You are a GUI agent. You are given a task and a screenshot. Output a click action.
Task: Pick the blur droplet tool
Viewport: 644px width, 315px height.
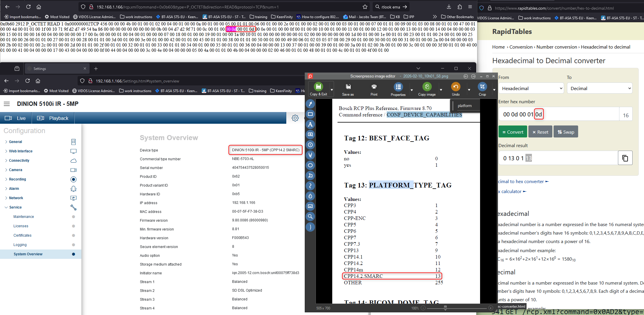click(x=310, y=196)
